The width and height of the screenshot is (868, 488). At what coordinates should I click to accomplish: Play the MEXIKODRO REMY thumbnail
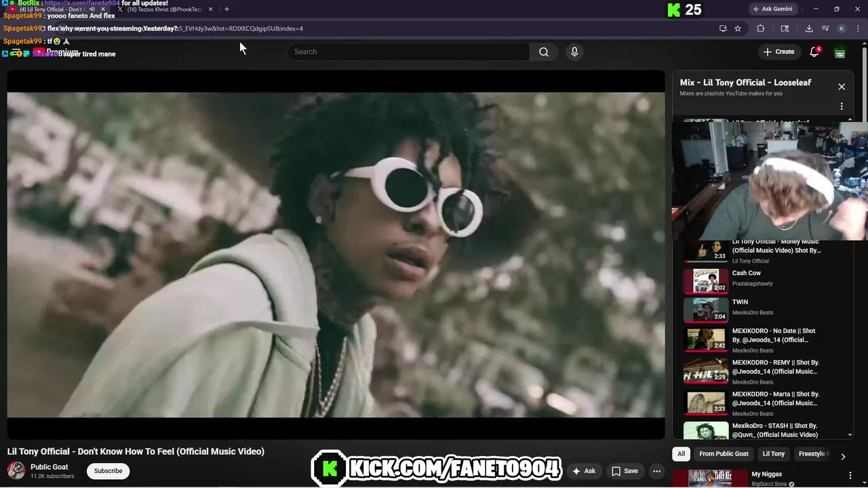click(706, 371)
